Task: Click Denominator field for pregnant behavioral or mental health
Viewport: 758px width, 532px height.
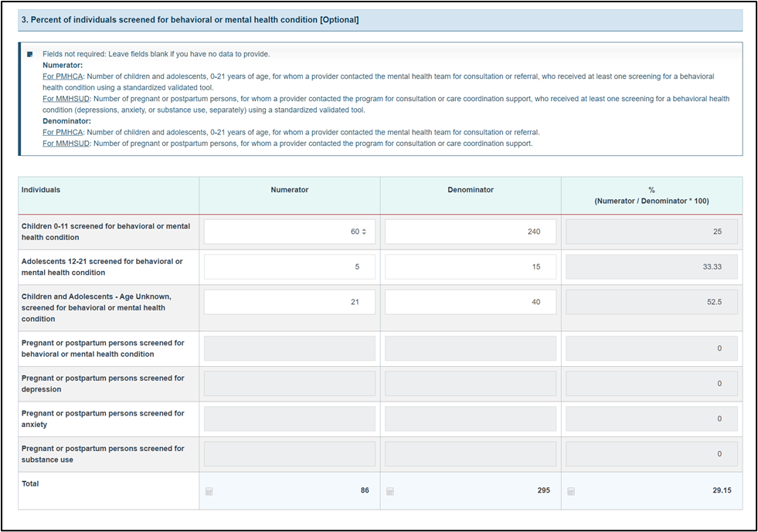Action: [x=471, y=348]
